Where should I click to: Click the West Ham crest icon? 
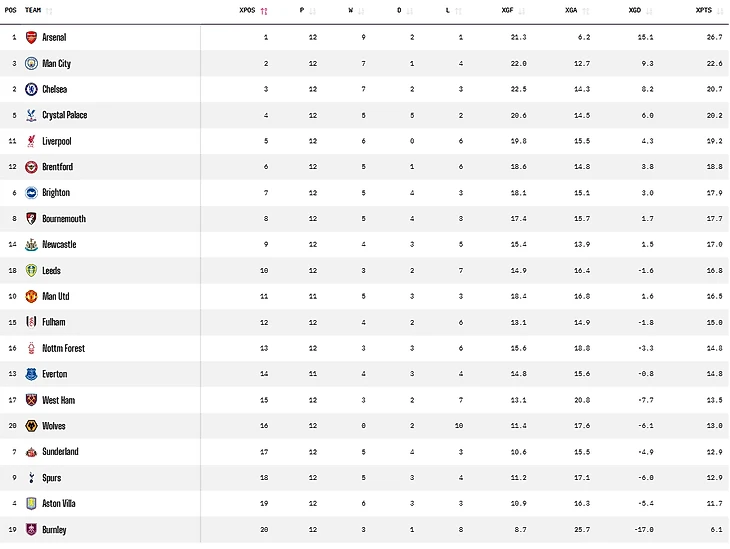(31, 400)
